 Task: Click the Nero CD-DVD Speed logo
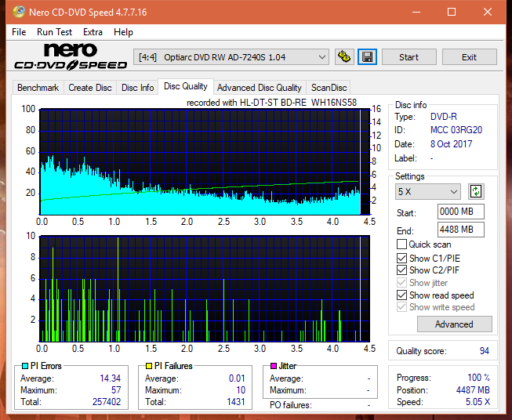(71, 56)
